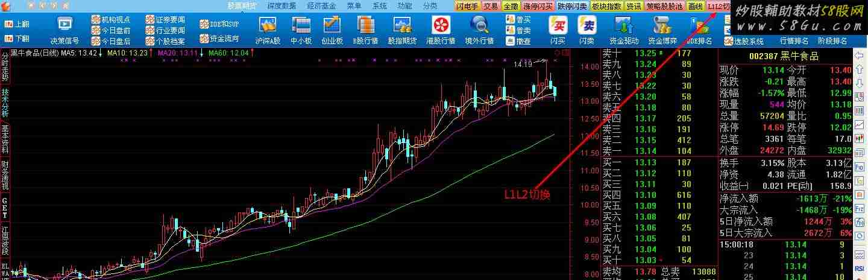
Task: Click the 板块指数 button
Action: 606,6
